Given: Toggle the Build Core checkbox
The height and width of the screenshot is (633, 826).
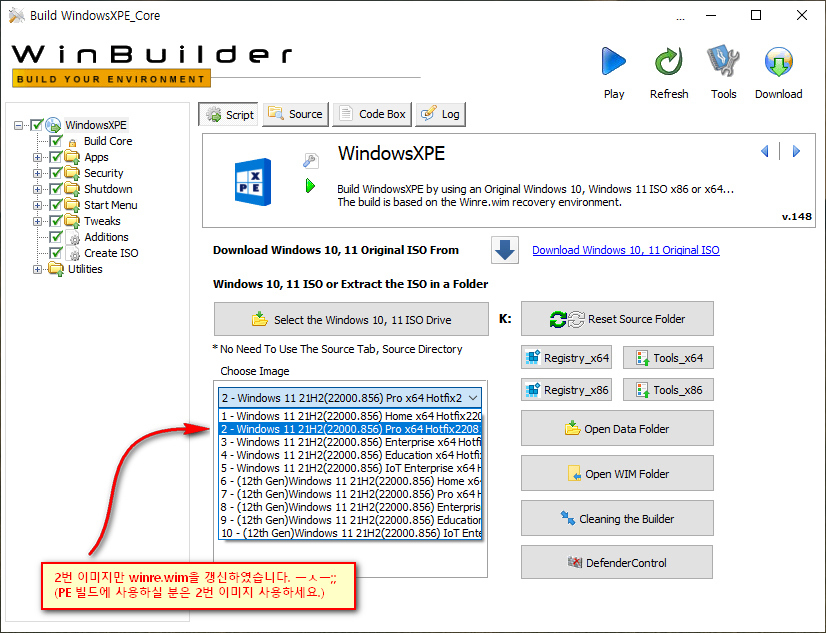Looking at the screenshot, I should point(56,141).
